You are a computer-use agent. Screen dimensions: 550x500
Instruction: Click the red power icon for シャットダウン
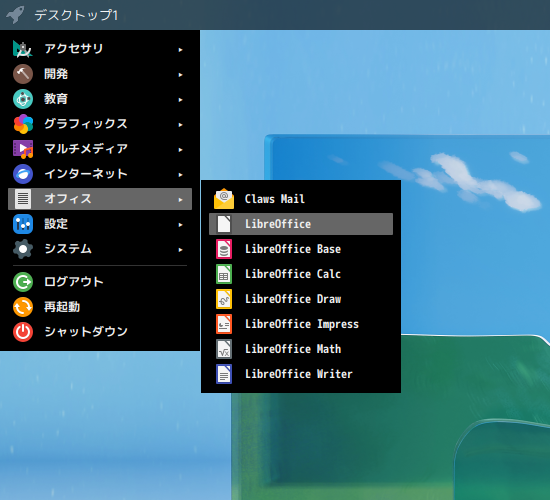pyautogui.click(x=23, y=332)
